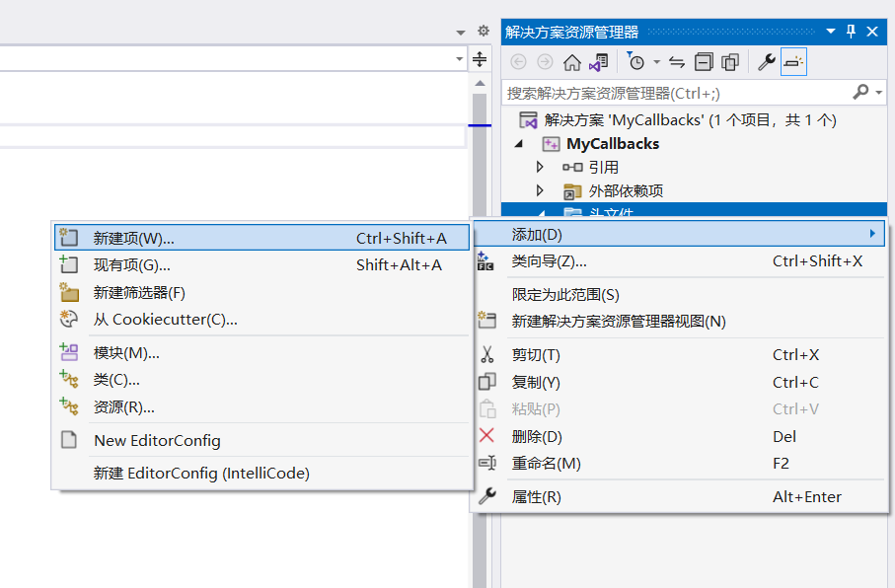Image resolution: width=895 pixels, height=588 pixels.
Task: Click the new filter folder icon
Action: (x=69, y=292)
